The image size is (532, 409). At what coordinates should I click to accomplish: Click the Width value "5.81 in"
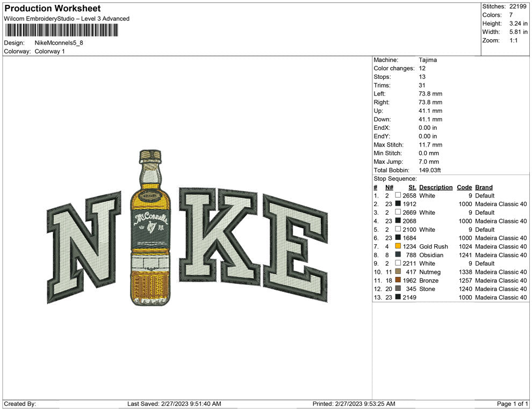click(519, 32)
